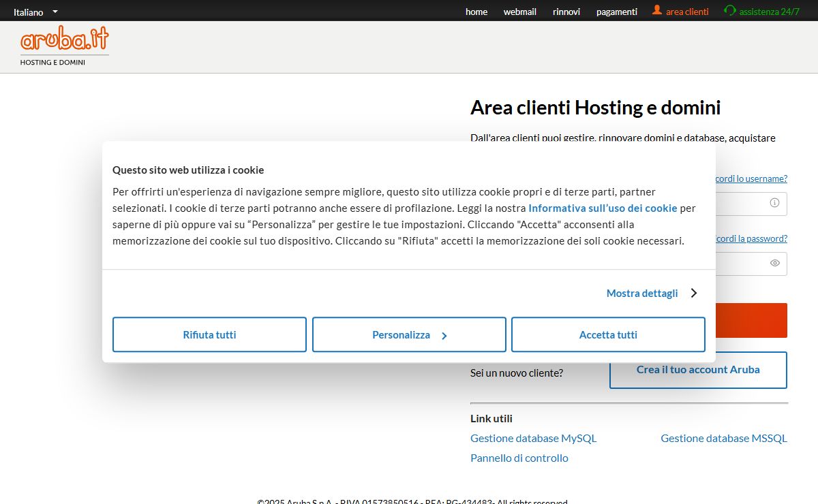Click the area clienti person icon

click(x=657, y=10)
